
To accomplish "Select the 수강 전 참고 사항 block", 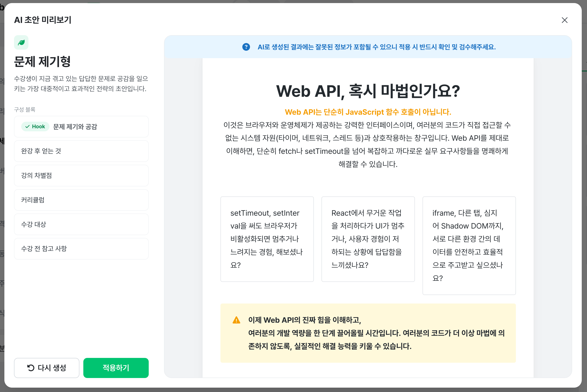I will (x=81, y=249).
